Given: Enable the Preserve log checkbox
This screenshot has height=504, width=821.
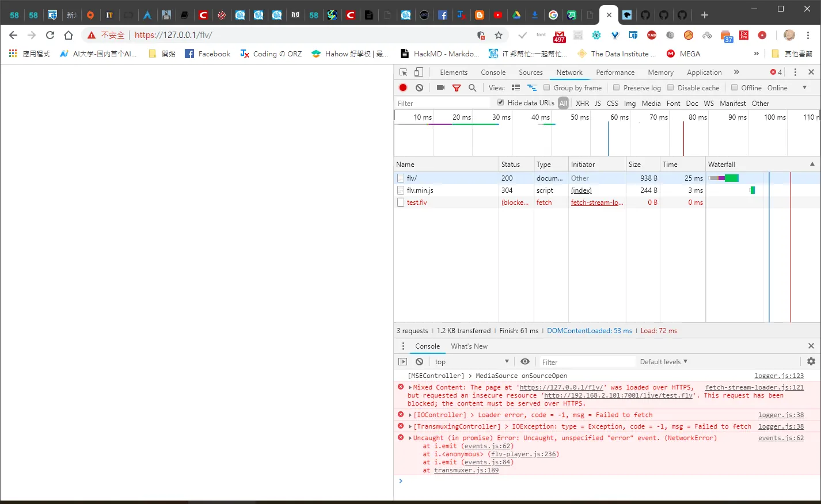Looking at the screenshot, I should [x=616, y=87].
